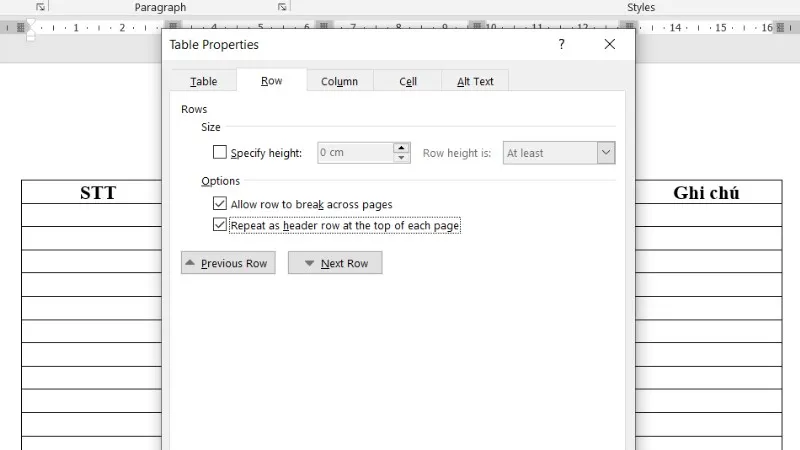Click the Ghi chú header cell

point(706,193)
